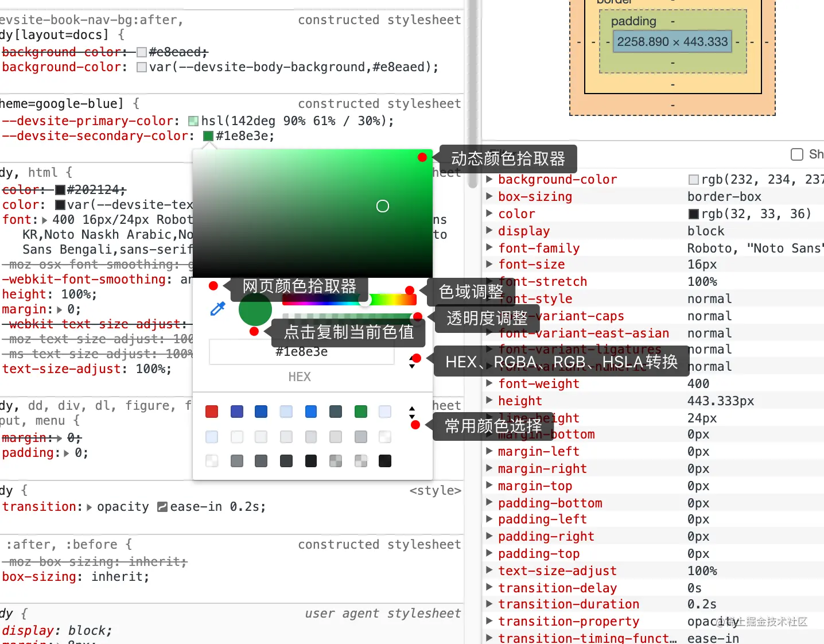Expand computed padding-top row

tap(489, 553)
